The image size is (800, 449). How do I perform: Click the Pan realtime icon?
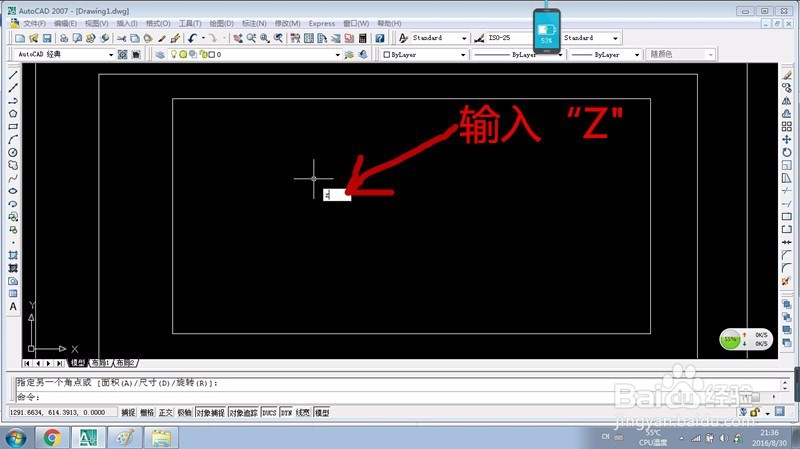tap(238, 38)
